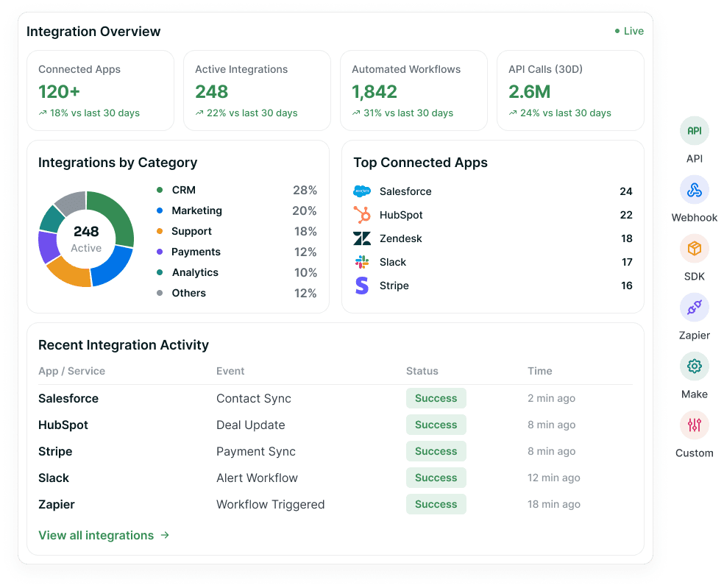The width and height of the screenshot is (724, 588).
Task: Click the purple Payments legend dot
Action: click(x=160, y=252)
